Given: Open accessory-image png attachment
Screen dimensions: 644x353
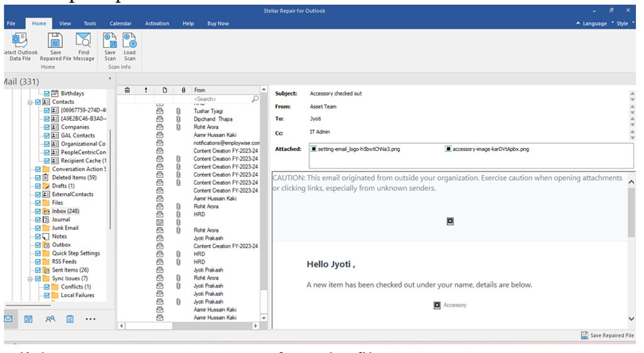Looking at the screenshot, I should (x=487, y=149).
